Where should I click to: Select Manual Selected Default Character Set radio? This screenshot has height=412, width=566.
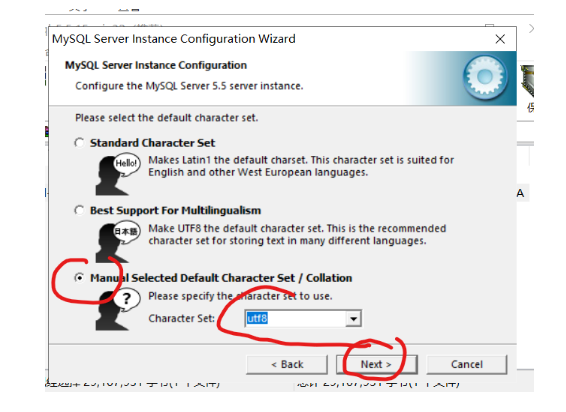tap(79, 278)
